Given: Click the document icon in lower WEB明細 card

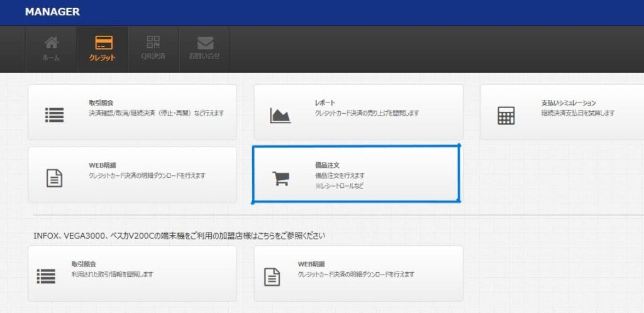Looking at the screenshot, I should pyautogui.click(x=272, y=276).
